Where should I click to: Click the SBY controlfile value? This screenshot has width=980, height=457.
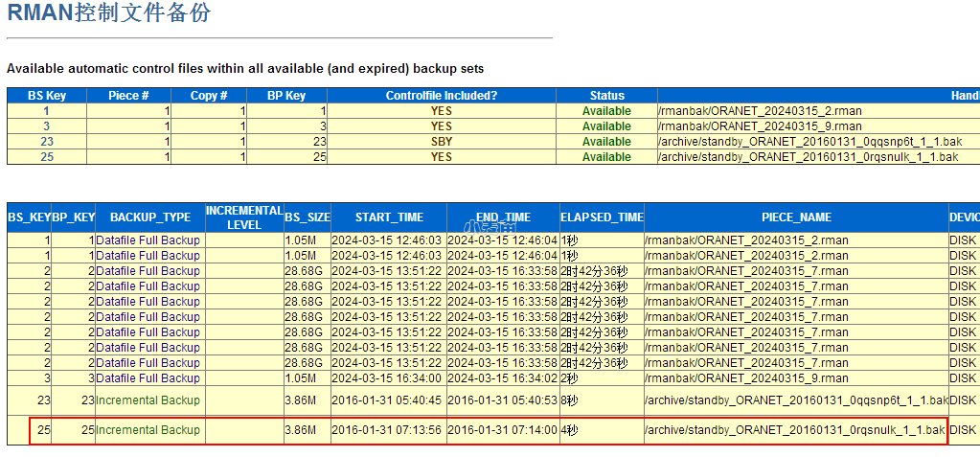click(x=442, y=142)
